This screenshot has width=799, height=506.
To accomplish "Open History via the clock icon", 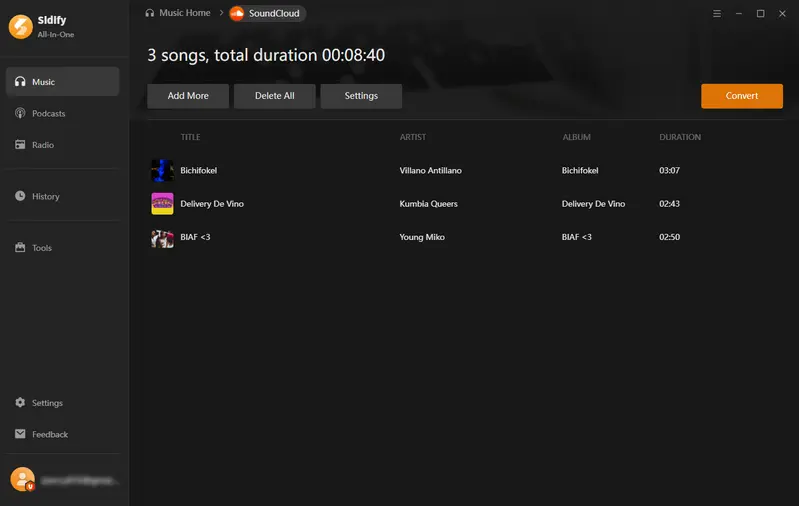I will coord(20,196).
